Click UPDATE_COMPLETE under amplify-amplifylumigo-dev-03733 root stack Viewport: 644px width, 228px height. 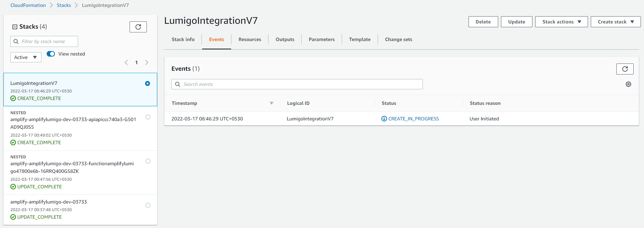pyautogui.click(x=39, y=217)
